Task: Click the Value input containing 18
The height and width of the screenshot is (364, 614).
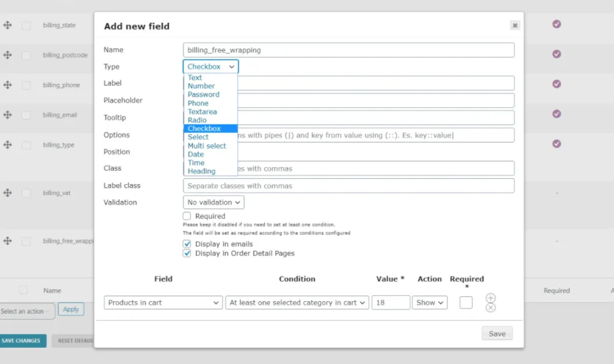Action: pos(390,303)
